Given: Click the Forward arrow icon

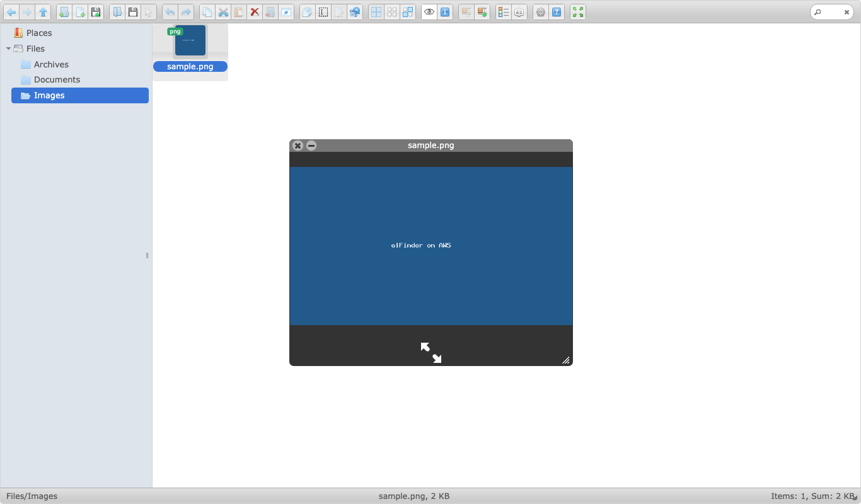Looking at the screenshot, I should coord(27,12).
